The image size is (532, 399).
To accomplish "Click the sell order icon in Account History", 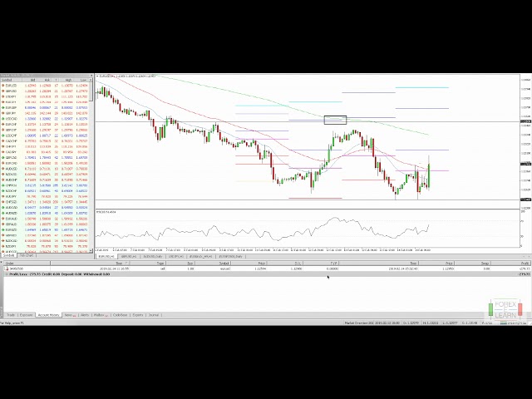I will click(x=4, y=269).
